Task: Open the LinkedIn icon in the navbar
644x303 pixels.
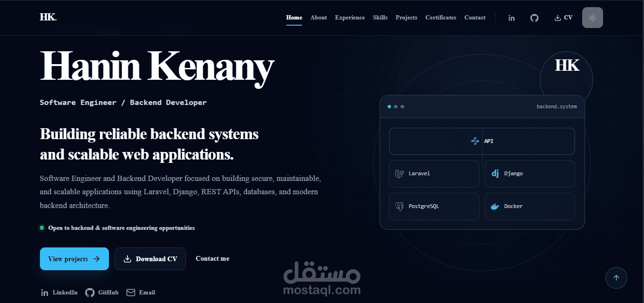Action: pyautogui.click(x=511, y=18)
